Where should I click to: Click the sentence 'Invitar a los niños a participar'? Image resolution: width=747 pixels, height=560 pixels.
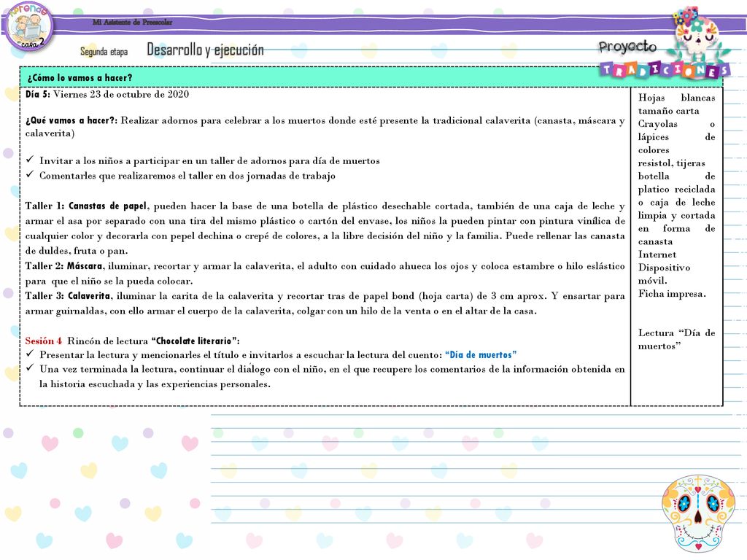(x=209, y=161)
